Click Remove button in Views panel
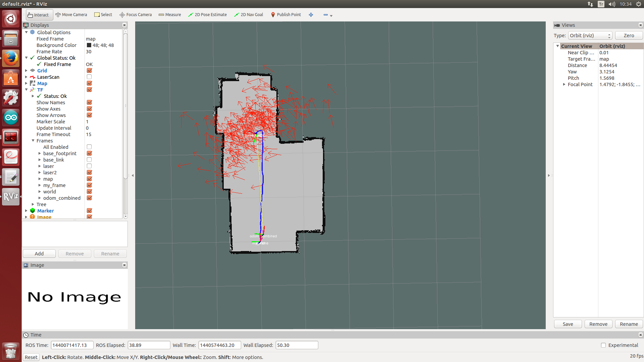 598,324
